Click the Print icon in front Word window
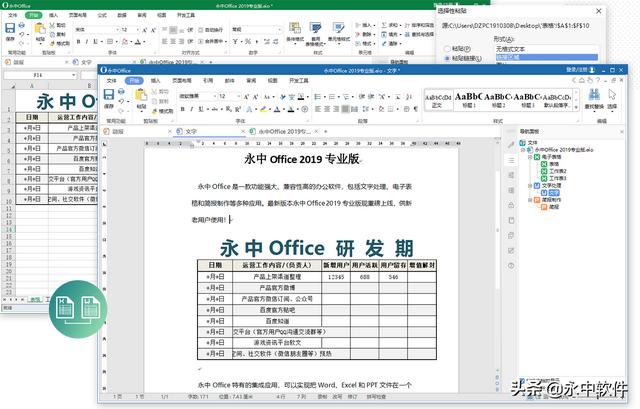 [121, 91]
